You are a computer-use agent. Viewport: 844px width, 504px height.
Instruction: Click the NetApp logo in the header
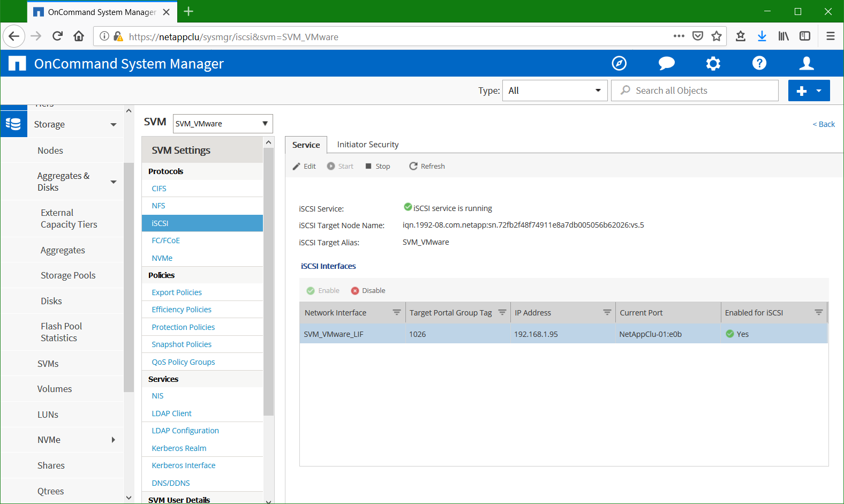(x=17, y=64)
